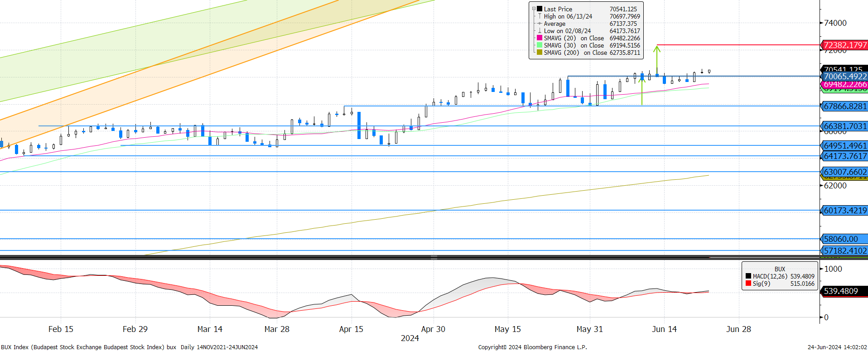Click the BUX Index description footer text
868x351 pixels.
[129, 347]
